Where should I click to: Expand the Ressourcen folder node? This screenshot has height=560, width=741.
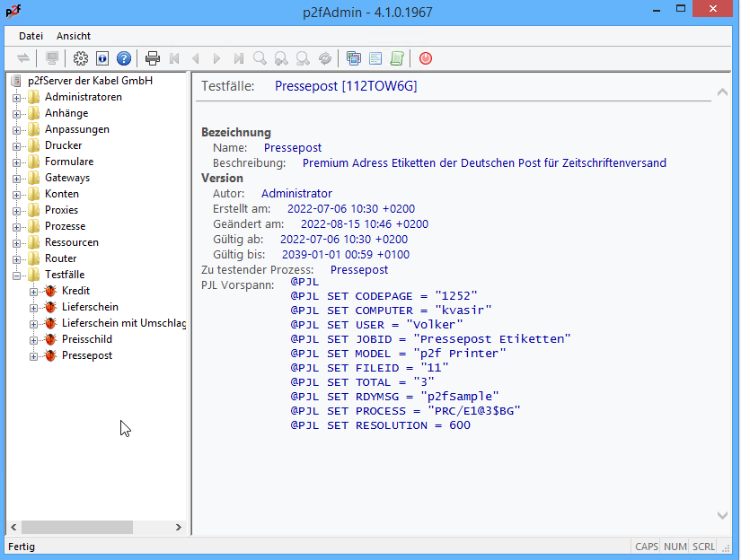pos(16,243)
